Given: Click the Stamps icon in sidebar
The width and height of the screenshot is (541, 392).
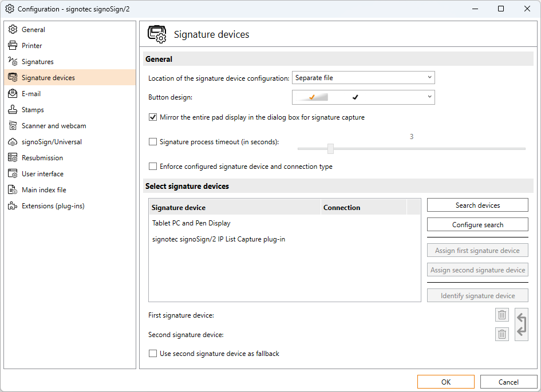Looking at the screenshot, I should click(13, 110).
